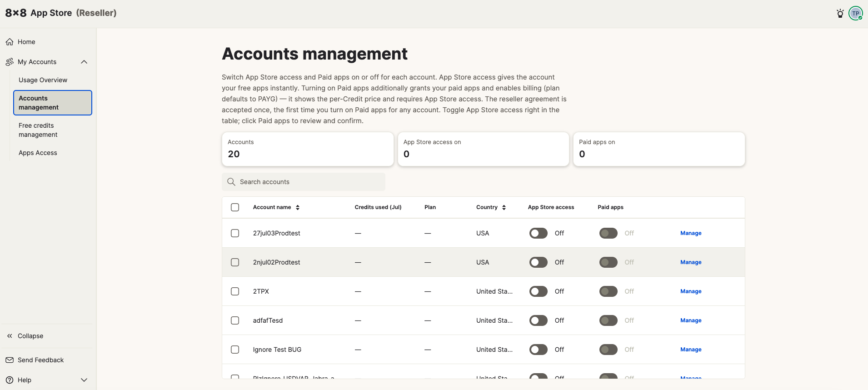Select the Ignore Test BUG row checkbox

(x=235, y=350)
